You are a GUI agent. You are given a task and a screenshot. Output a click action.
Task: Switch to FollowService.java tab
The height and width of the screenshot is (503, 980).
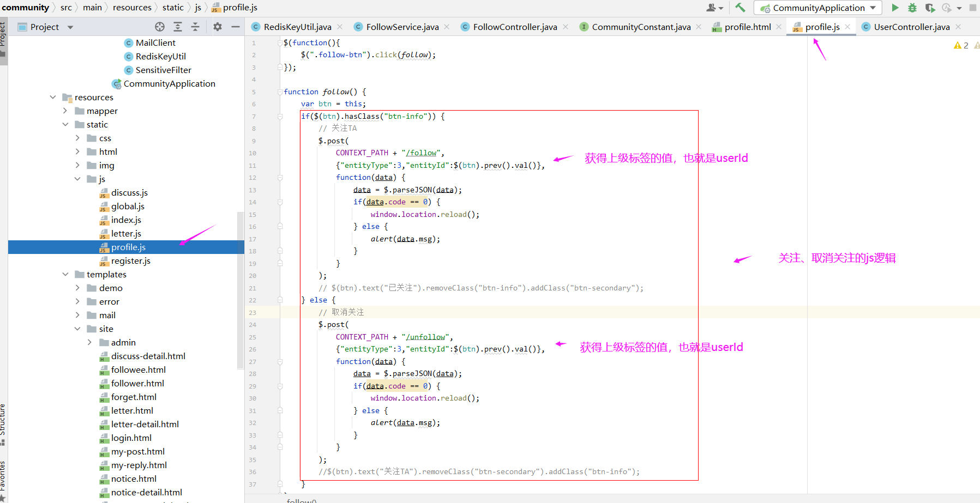click(402, 27)
